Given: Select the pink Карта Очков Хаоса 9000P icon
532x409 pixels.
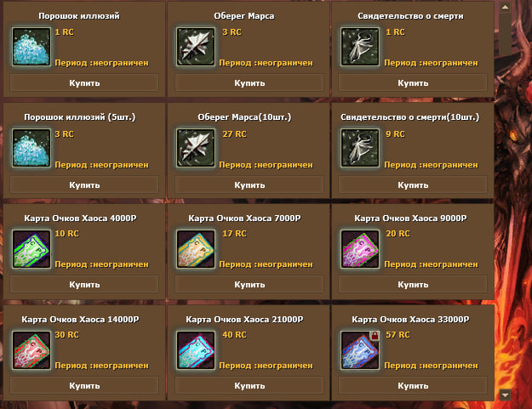Looking at the screenshot, I should [x=360, y=249].
